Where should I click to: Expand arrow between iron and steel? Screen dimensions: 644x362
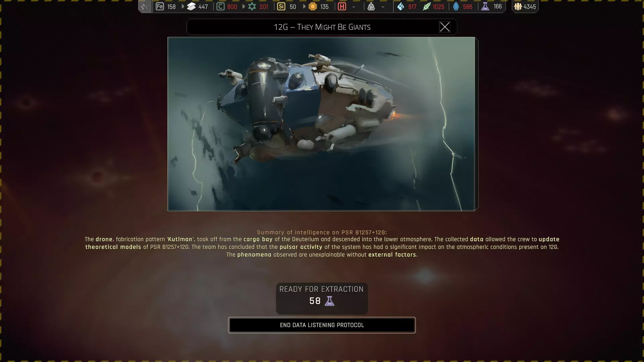pos(183,6)
